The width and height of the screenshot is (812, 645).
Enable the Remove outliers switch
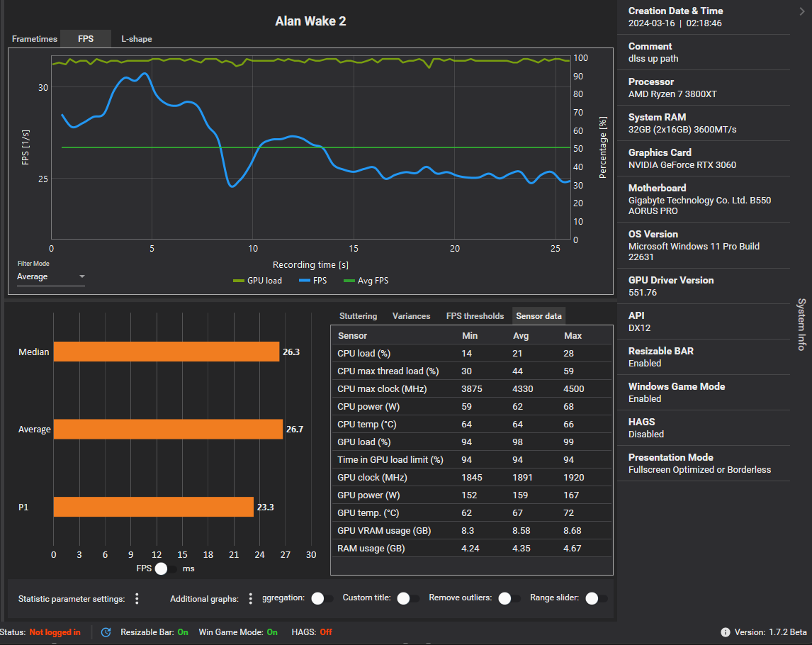pos(509,598)
